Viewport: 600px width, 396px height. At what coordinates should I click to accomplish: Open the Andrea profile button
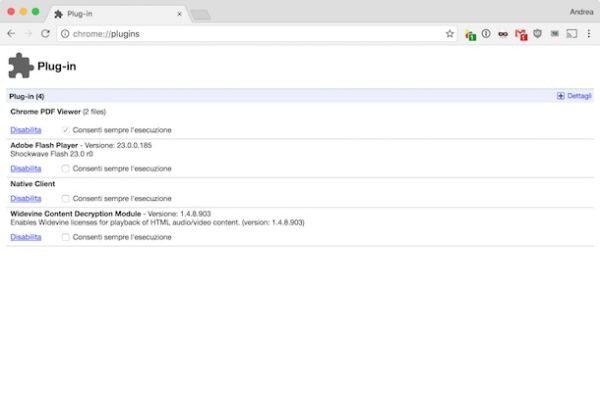pos(581,12)
